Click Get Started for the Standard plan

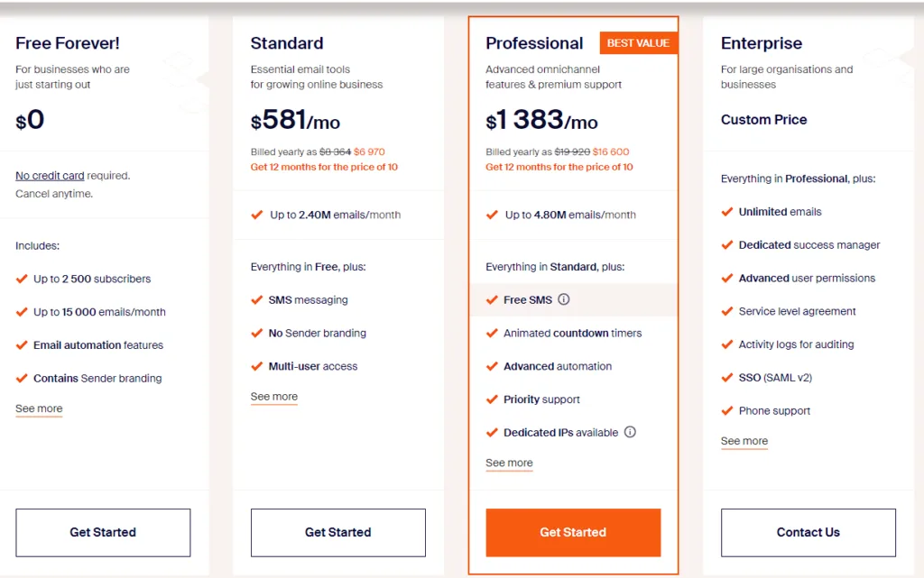tap(338, 533)
